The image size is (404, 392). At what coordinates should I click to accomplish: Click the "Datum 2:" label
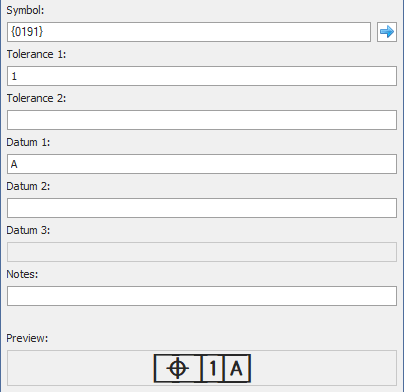[x=28, y=186]
